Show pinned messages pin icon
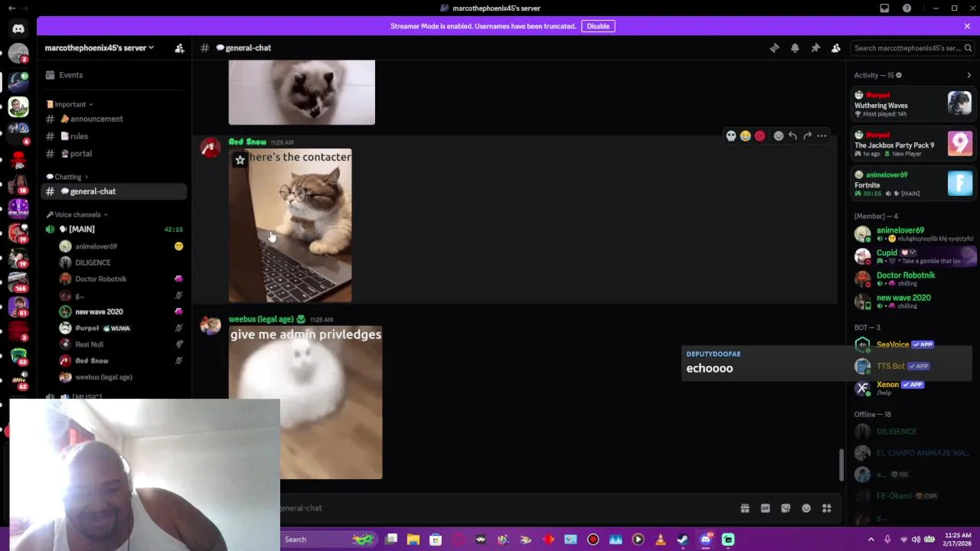Screen dimensions: 980x551 tap(815, 47)
